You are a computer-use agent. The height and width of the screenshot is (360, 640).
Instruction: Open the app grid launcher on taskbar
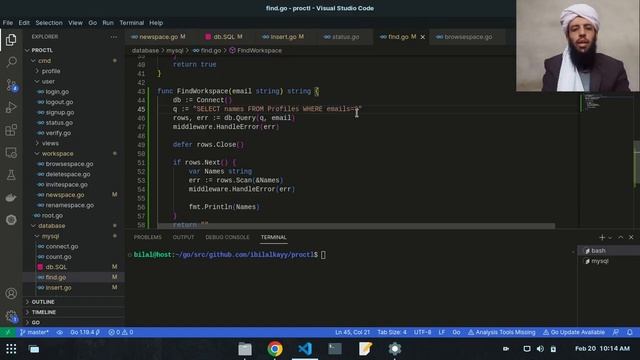(x=11, y=349)
